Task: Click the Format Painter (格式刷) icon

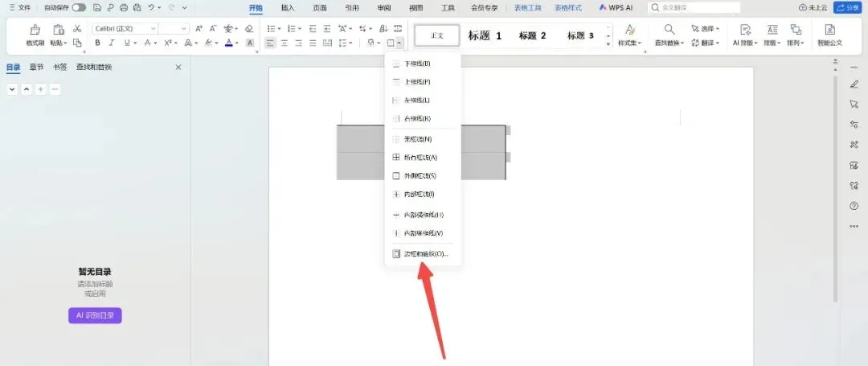Action: [35, 29]
